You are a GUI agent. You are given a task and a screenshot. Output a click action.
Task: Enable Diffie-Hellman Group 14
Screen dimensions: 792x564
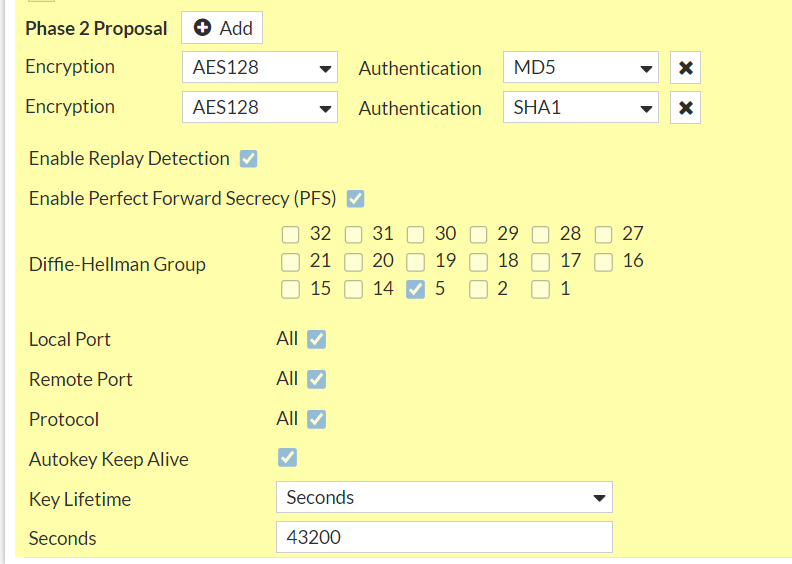click(353, 290)
